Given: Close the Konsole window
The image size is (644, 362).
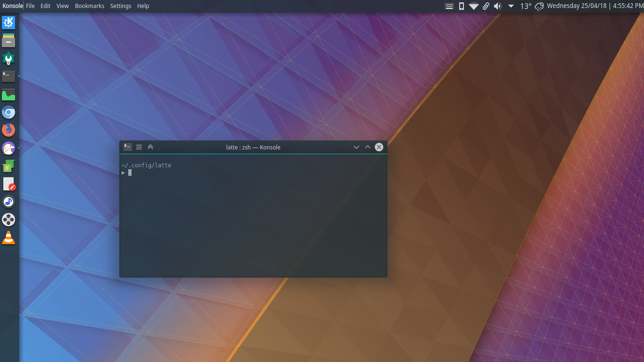Looking at the screenshot, I should click(379, 147).
